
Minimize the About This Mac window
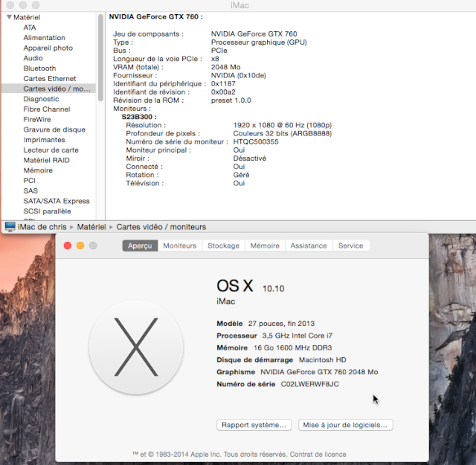tap(80, 246)
